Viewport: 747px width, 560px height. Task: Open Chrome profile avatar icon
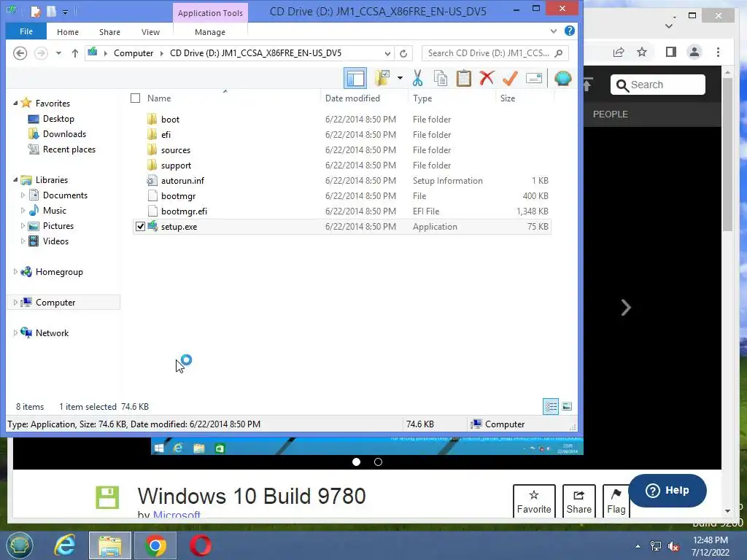pos(694,52)
